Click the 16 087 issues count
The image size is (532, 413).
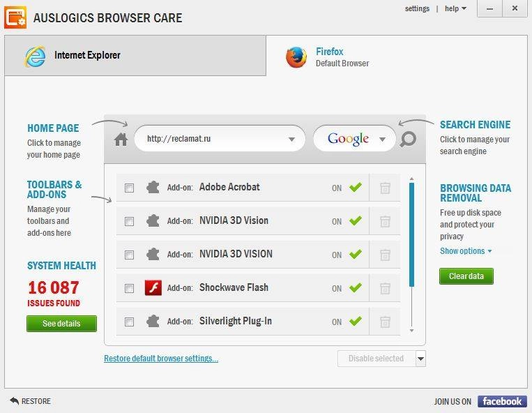(x=54, y=288)
